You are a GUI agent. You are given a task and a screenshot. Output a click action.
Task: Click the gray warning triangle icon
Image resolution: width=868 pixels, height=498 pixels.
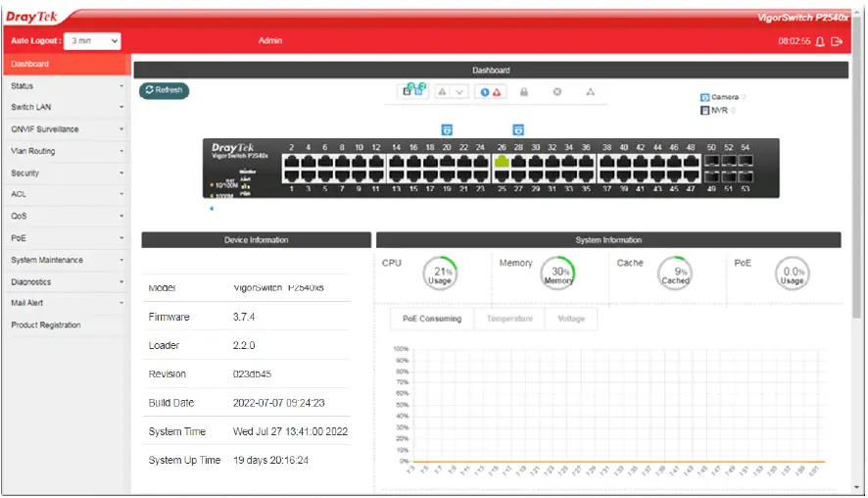point(442,92)
